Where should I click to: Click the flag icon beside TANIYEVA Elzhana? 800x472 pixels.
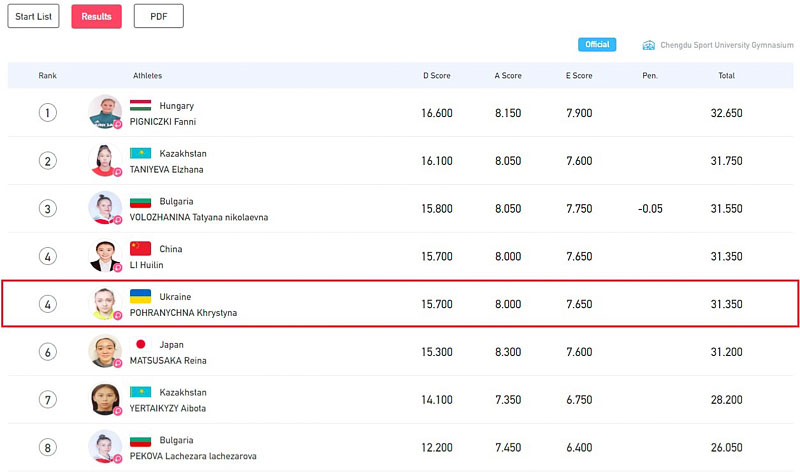pyautogui.click(x=140, y=153)
